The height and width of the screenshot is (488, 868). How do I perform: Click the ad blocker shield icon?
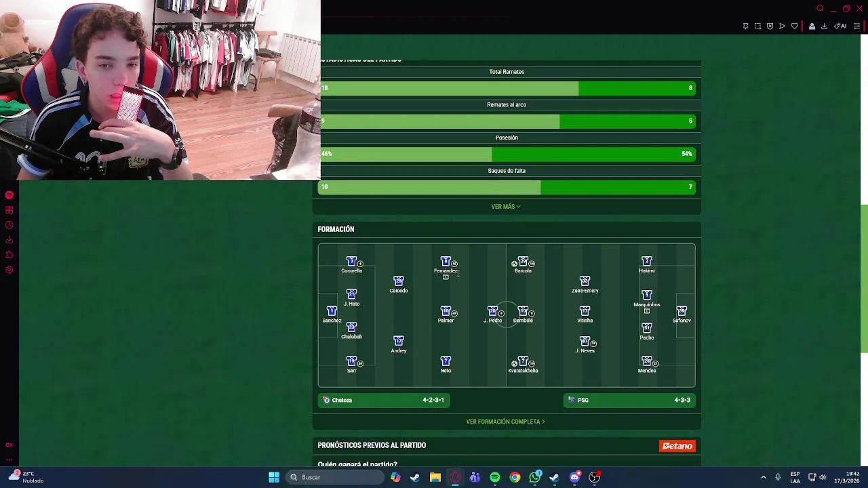point(770,26)
